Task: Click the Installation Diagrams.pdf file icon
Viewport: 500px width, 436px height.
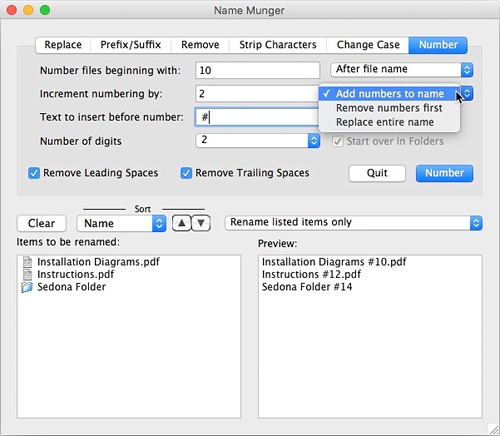Action: 27,262
